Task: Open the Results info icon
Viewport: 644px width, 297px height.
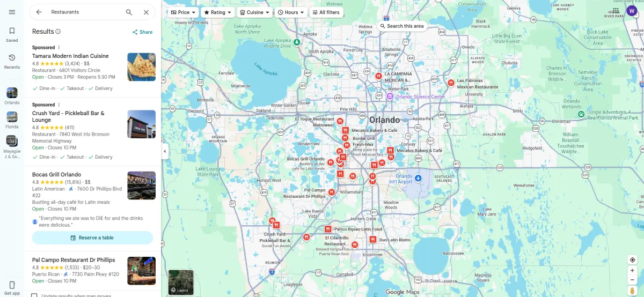Action: coord(58,32)
